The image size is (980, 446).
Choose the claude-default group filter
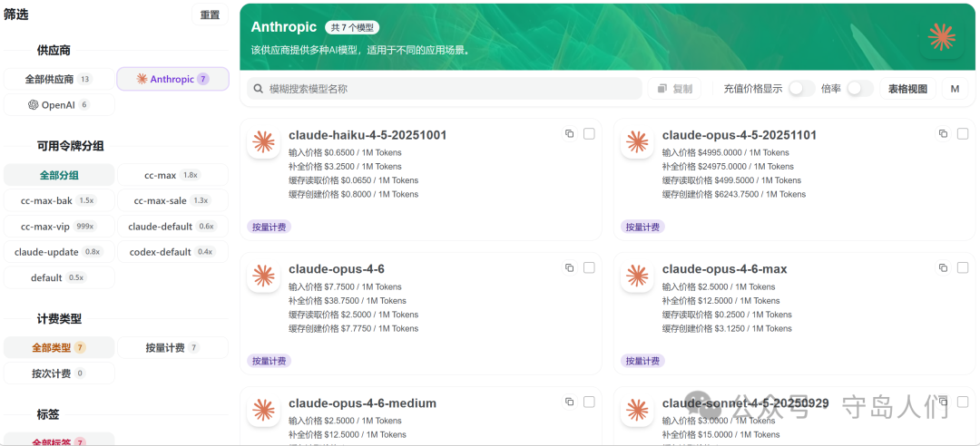point(172,227)
